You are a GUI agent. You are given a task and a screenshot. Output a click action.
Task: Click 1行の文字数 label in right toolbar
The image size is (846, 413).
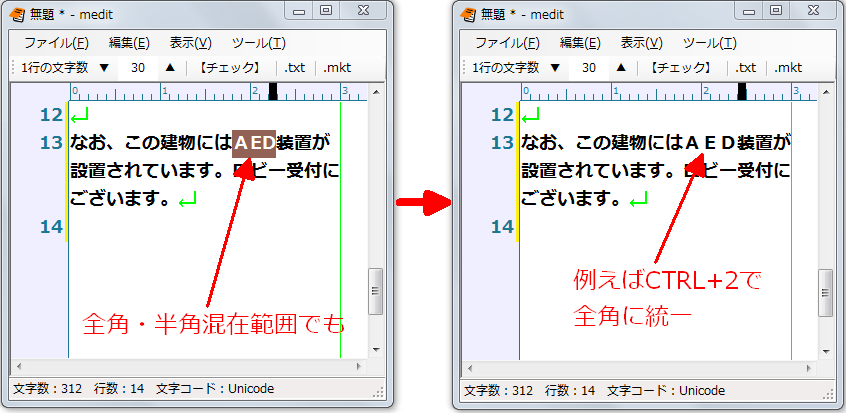pyautogui.click(x=506, y=68)
